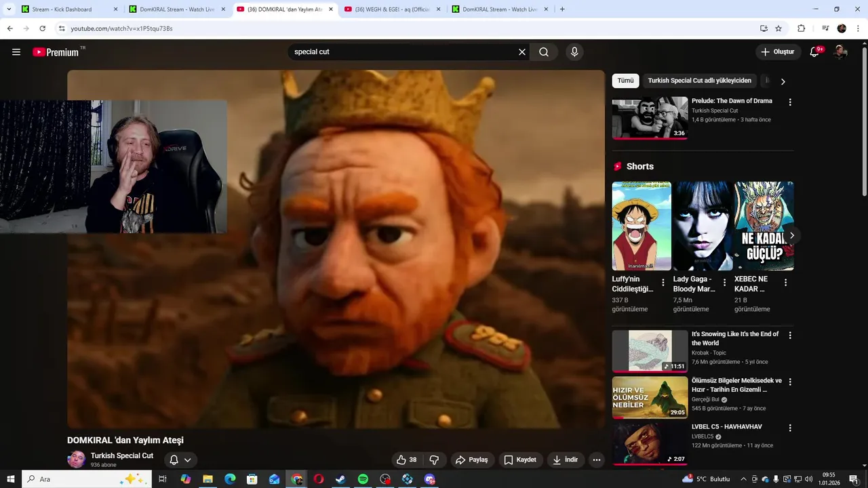Bookmark this page with the star

[778, 28]
